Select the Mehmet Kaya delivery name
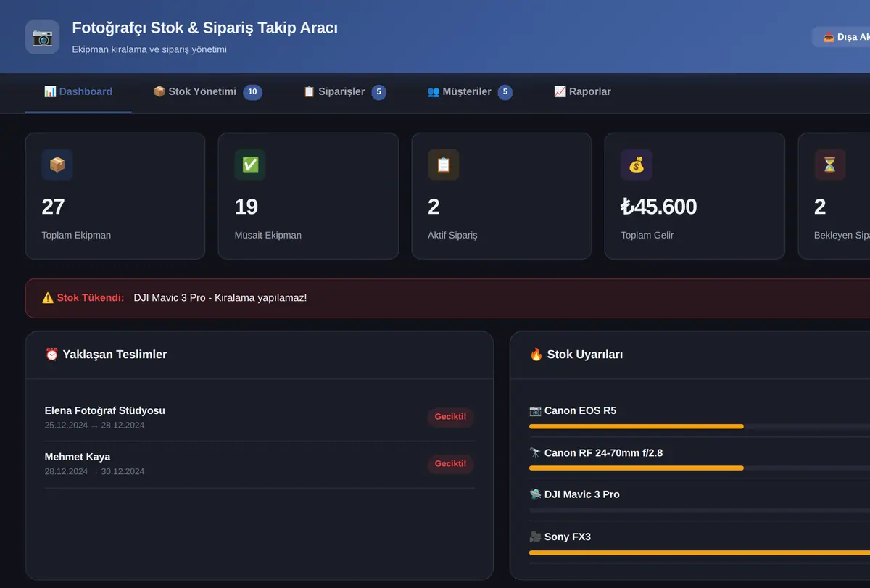The width and height of the screenshot is (870, 588). 78,457
